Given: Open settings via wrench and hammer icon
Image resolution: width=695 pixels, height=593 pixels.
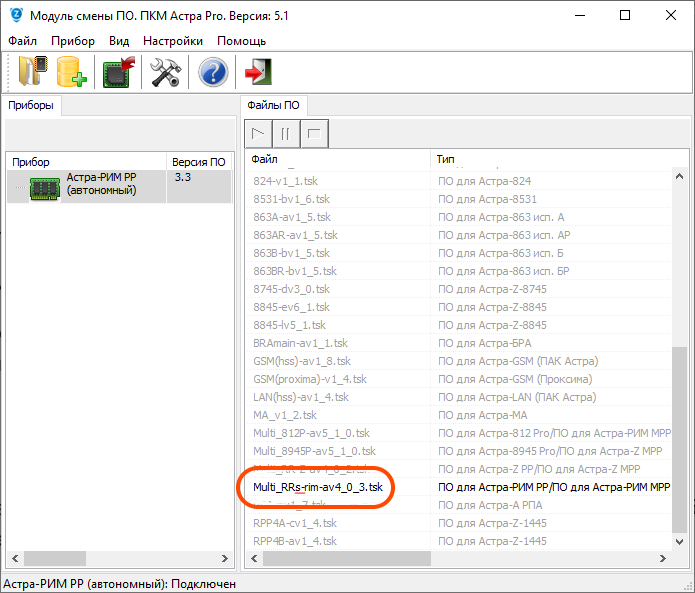Looking at the screenshot, I should [165, 72].
